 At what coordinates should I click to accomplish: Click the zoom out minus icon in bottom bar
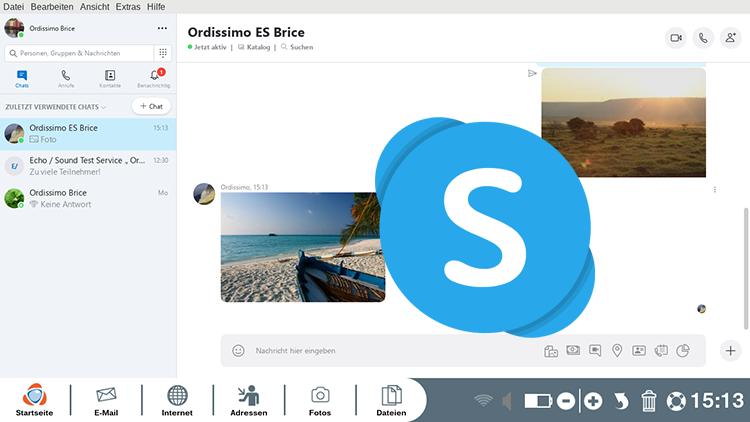pyautogui.click(x=566, y=401)
